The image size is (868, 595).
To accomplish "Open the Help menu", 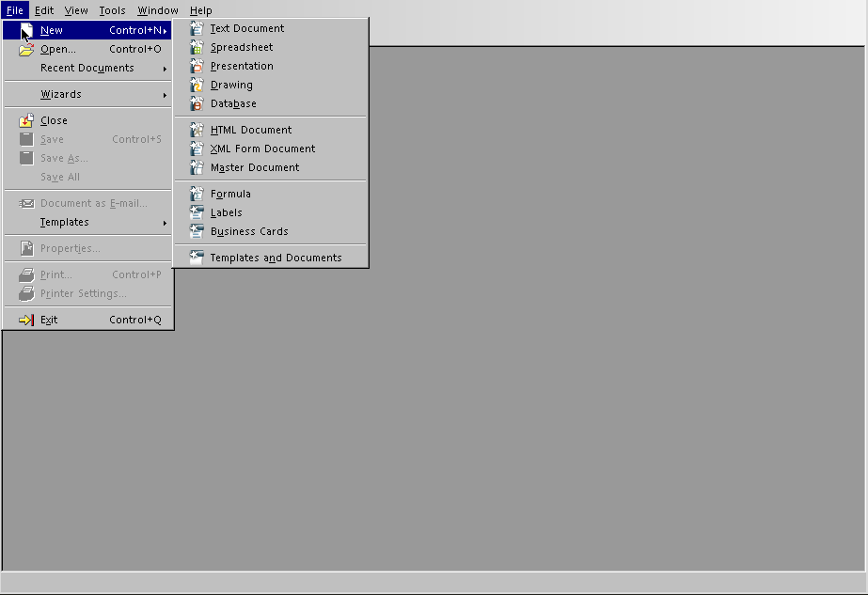I will (201, 10).
